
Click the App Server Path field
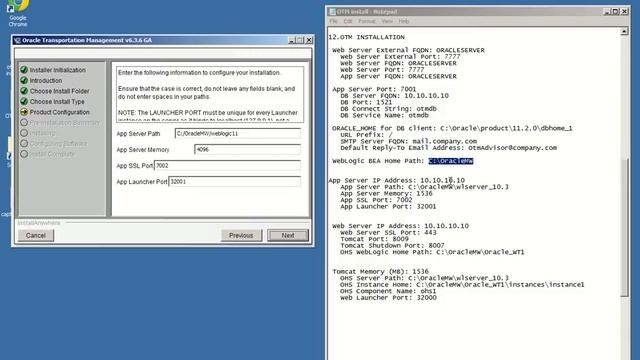pyautogui.click(x=238, y=133)
